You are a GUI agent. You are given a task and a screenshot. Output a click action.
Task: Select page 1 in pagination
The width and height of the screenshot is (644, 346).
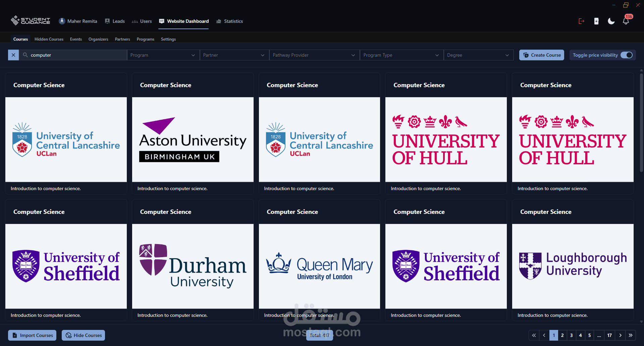(554, 335)
